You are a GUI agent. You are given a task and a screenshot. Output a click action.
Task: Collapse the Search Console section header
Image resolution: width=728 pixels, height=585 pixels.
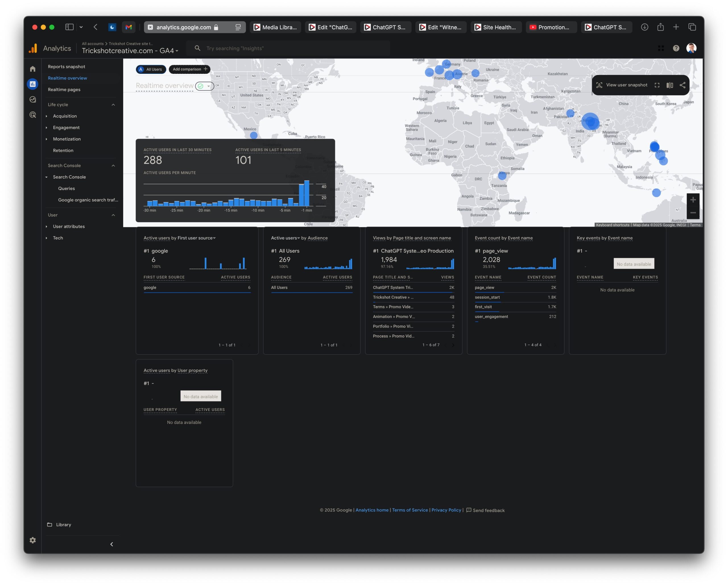click(113, 165)
